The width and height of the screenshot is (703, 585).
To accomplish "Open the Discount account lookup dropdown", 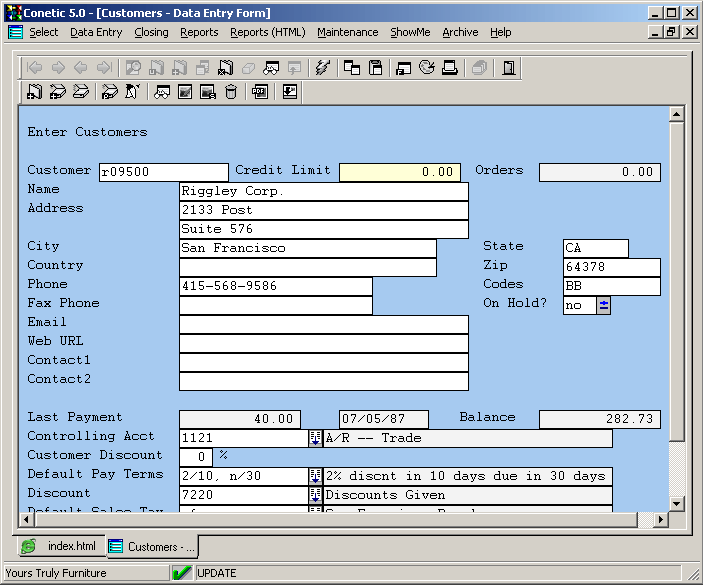I will tap(315, 495).
